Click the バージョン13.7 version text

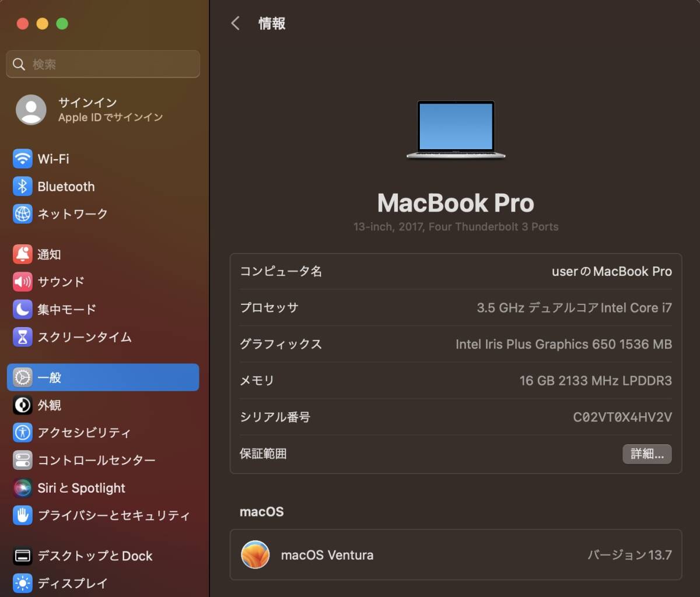(629, 555)
